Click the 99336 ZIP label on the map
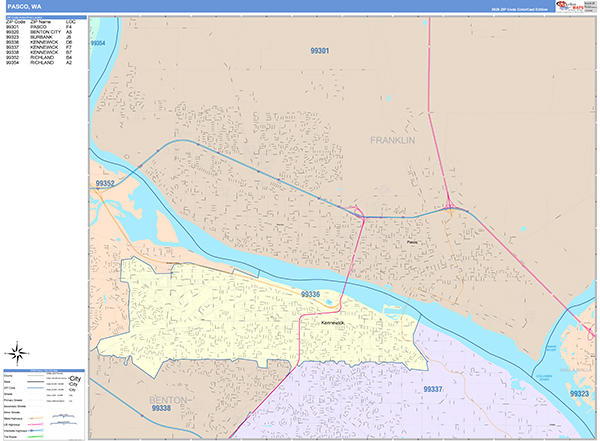Image resolution: width=600 pixels, height=441 pixels. tap(310, 294)
